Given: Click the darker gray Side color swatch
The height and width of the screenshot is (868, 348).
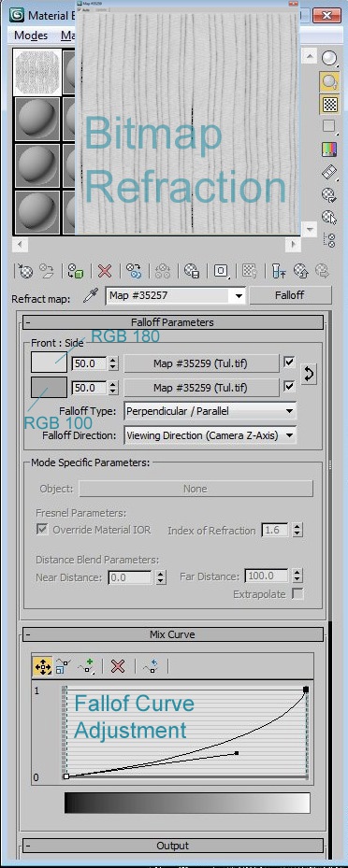Looking at the screenshot, I should point(49,388).
